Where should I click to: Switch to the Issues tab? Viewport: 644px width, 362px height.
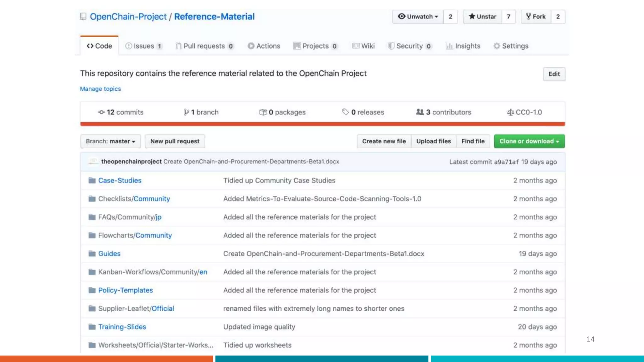(x=144, y=46)
